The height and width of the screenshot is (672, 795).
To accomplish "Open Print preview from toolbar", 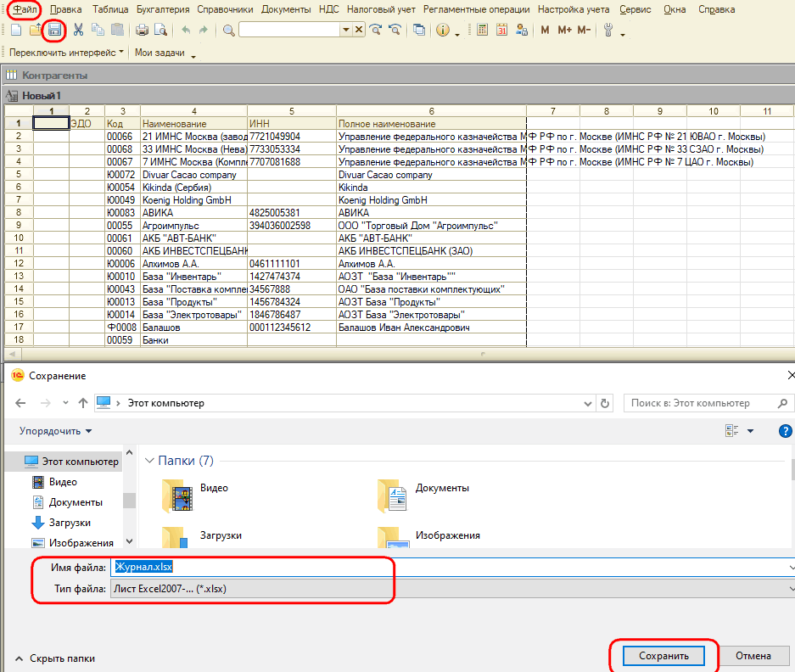I will 160,30.
